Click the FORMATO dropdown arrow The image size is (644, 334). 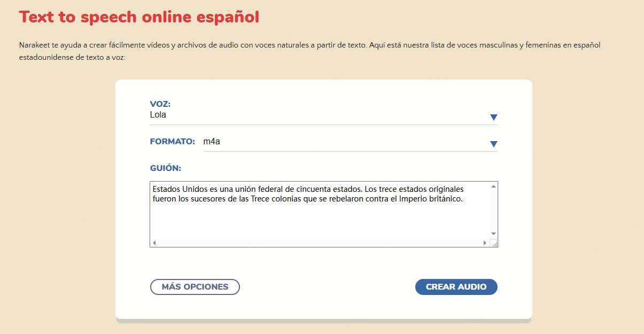click(494, 144)
